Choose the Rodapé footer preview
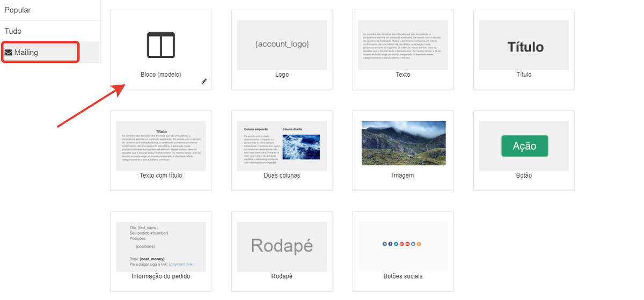This screenshot has width=644, height=300. click(282, 246)
